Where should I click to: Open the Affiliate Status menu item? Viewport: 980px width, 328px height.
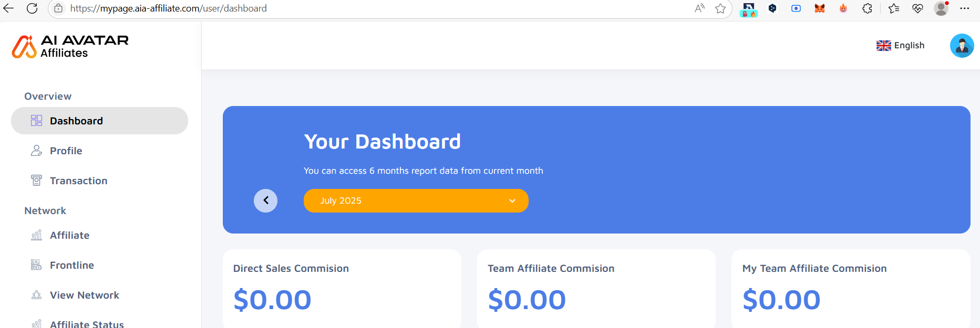point(87,324)
